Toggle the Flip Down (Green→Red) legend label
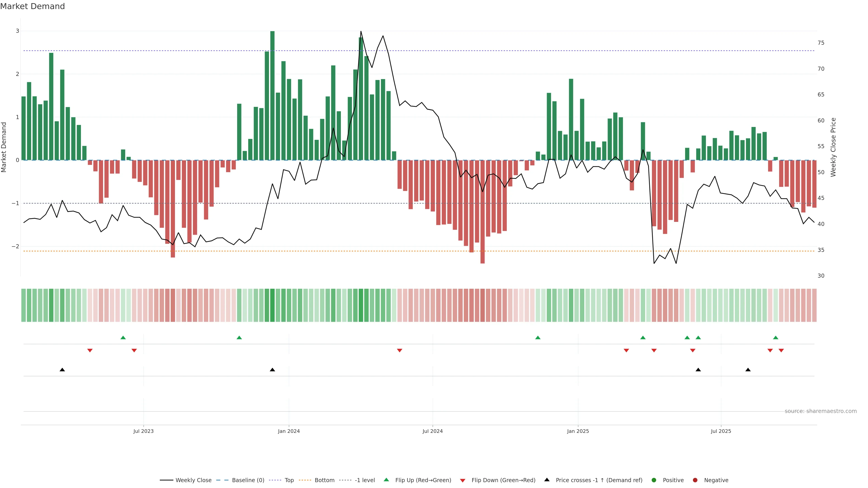 (x=503, y=480)
